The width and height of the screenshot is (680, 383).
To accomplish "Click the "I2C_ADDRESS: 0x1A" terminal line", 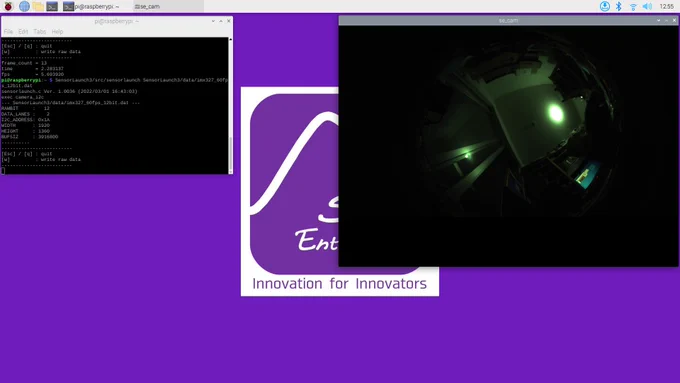I will (26, 120).
